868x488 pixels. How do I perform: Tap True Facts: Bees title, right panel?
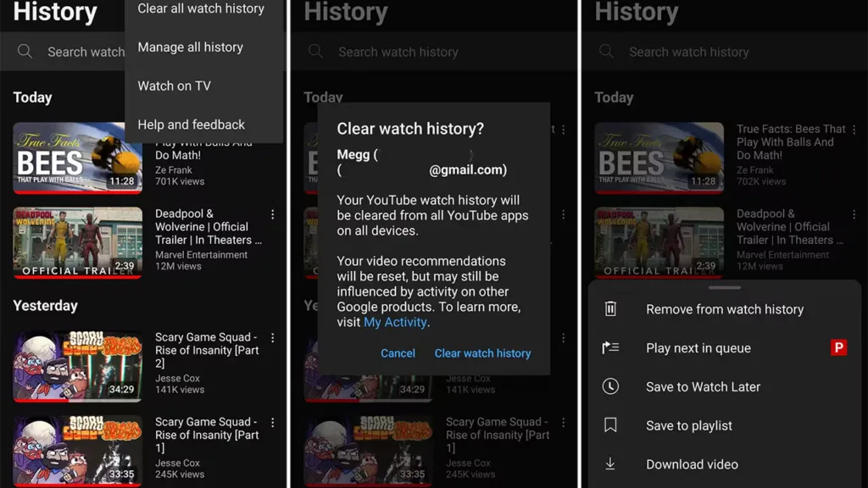point(791,142)
